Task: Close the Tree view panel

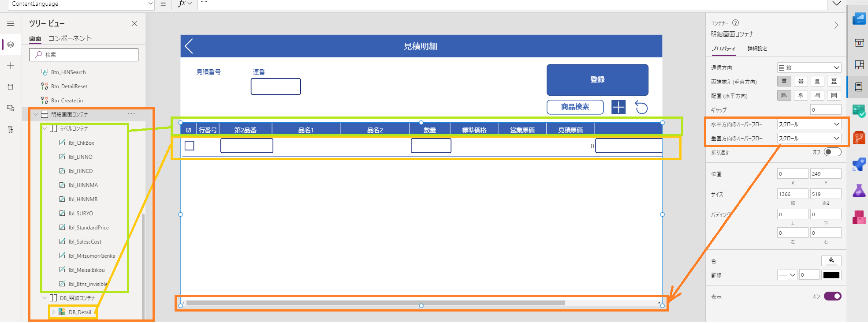Action: [134, 23]
